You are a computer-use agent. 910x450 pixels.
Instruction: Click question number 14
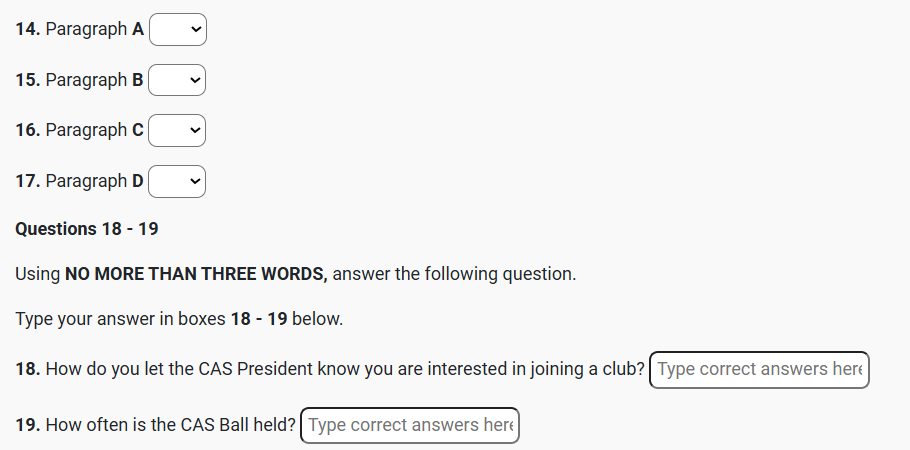click(x=27, y=30)
